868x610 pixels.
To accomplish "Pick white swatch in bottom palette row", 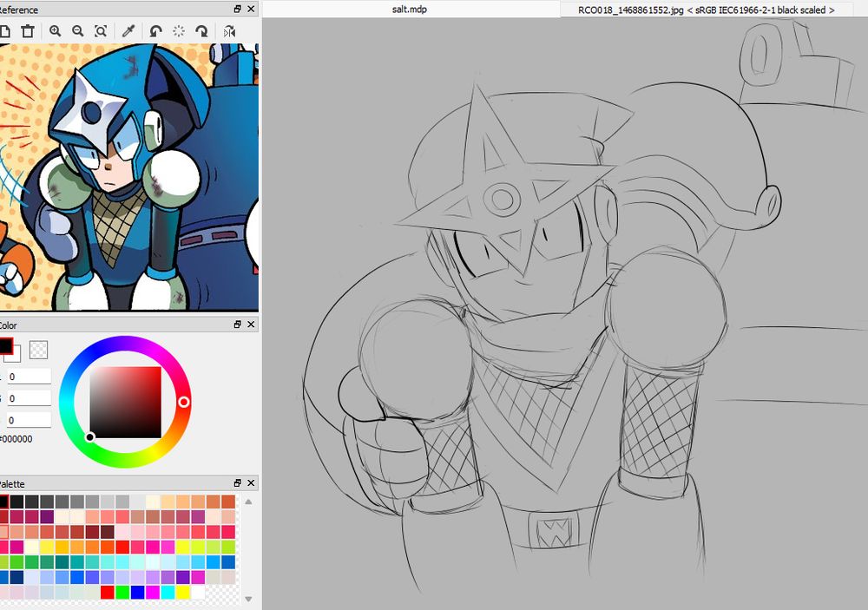I will click(x=198, y=593).
